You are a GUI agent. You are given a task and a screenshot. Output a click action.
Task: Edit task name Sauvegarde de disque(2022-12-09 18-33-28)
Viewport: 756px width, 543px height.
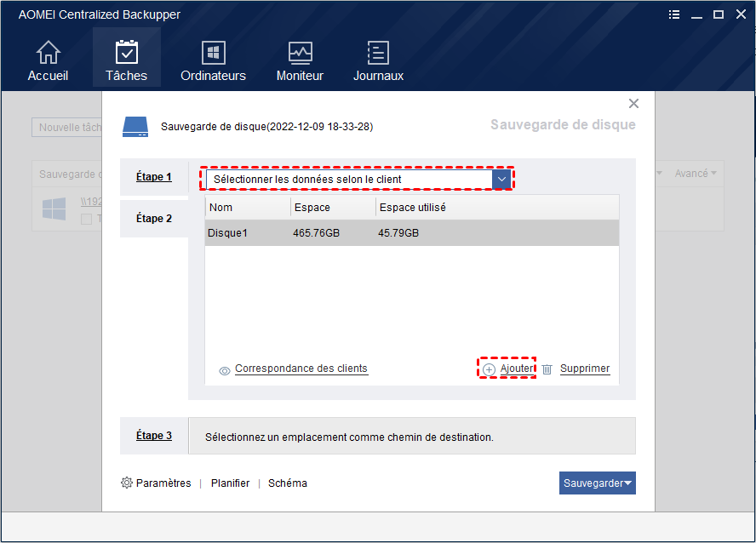266,127
